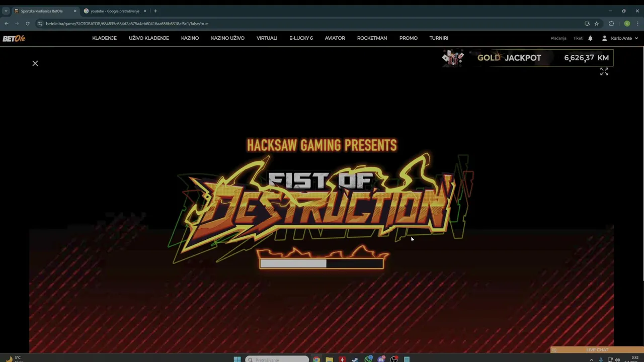Open a new browser tab
Screen dimensions: 644x362
(155, 11)
